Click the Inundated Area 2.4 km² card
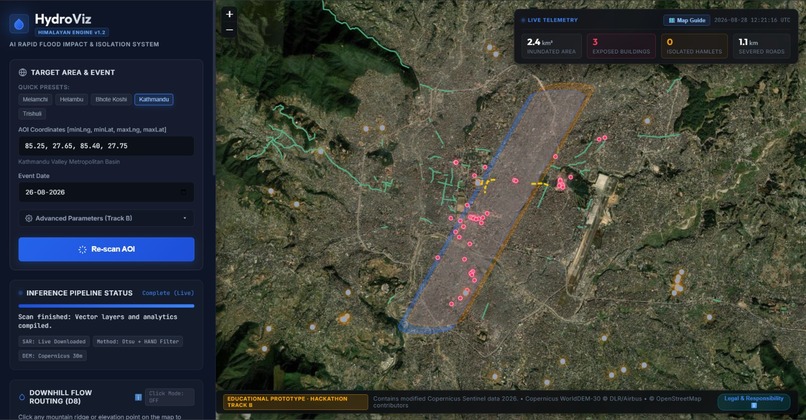This screenshot has width=806, height=420. 552,46
